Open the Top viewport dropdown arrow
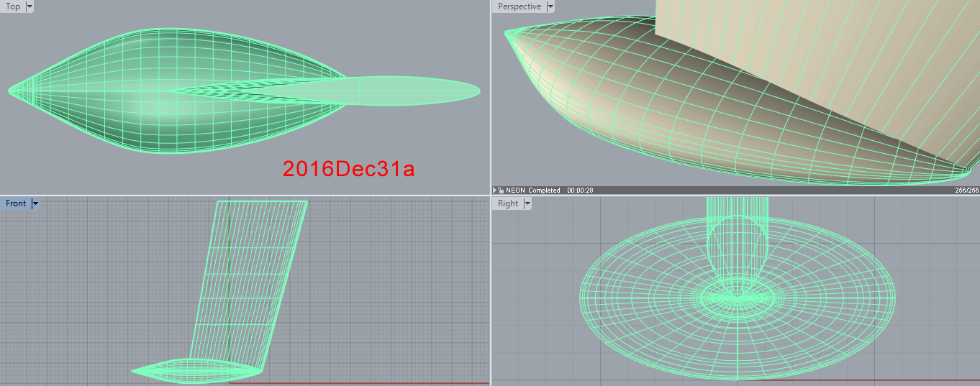Screen dimensions: 980x386 coord(30,6)
